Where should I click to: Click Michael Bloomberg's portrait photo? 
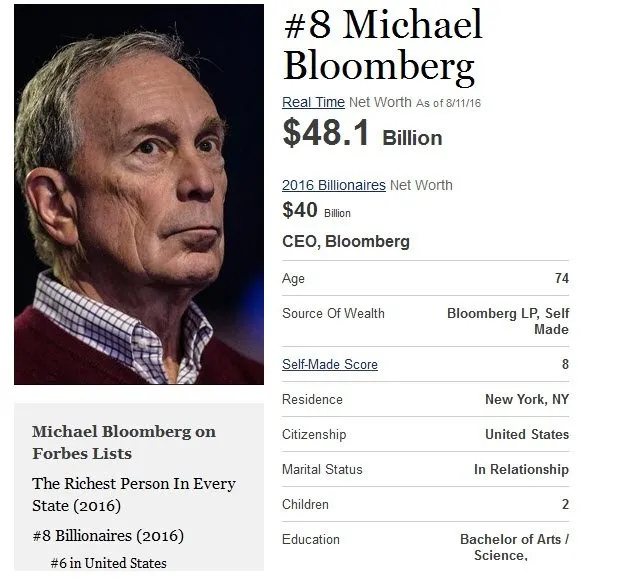pos(139,194)
